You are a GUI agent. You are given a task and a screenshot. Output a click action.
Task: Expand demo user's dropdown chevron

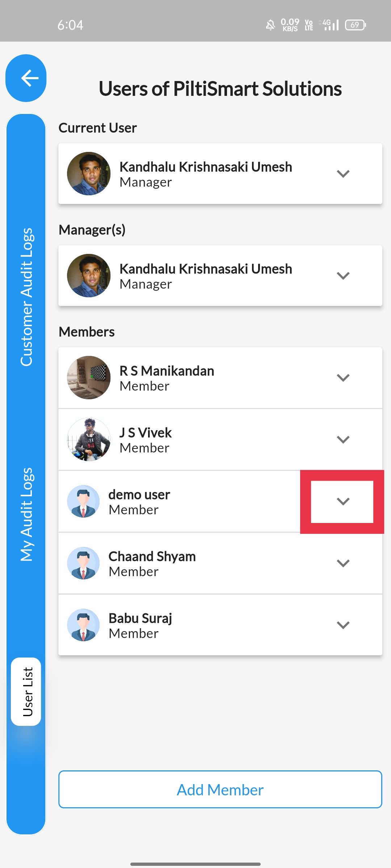(343, 501)
